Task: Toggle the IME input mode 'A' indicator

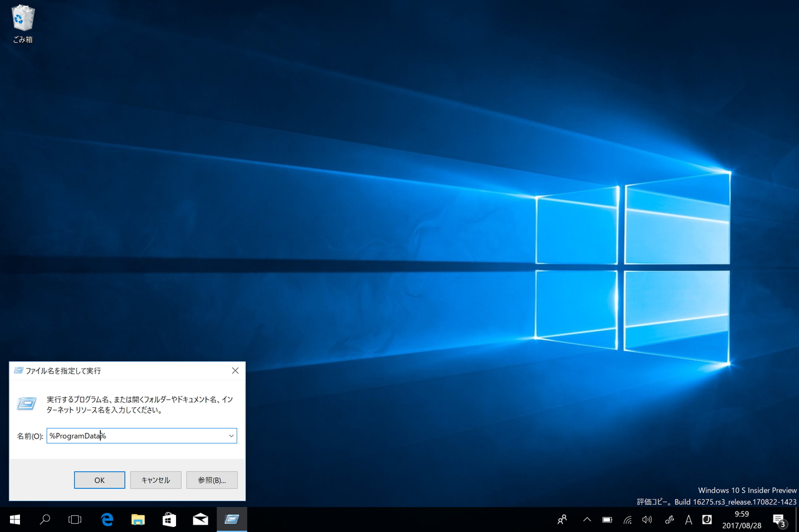Action: point(689,520)
